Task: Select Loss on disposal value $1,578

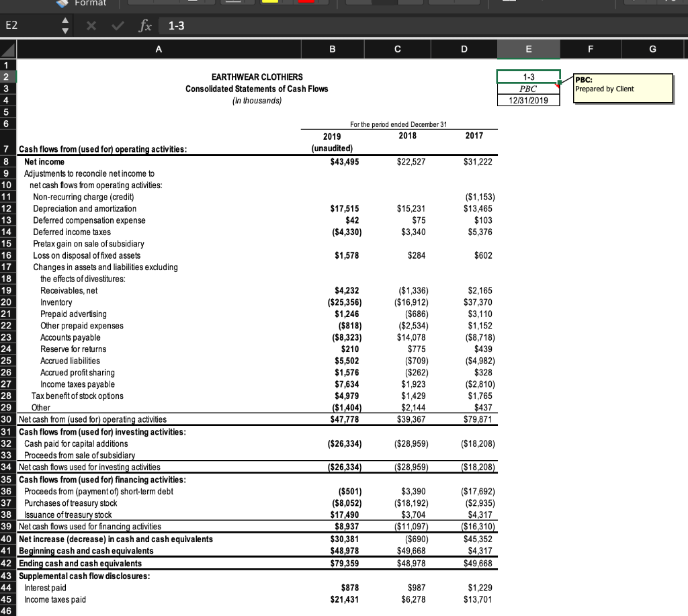Action: coord(347,255)
